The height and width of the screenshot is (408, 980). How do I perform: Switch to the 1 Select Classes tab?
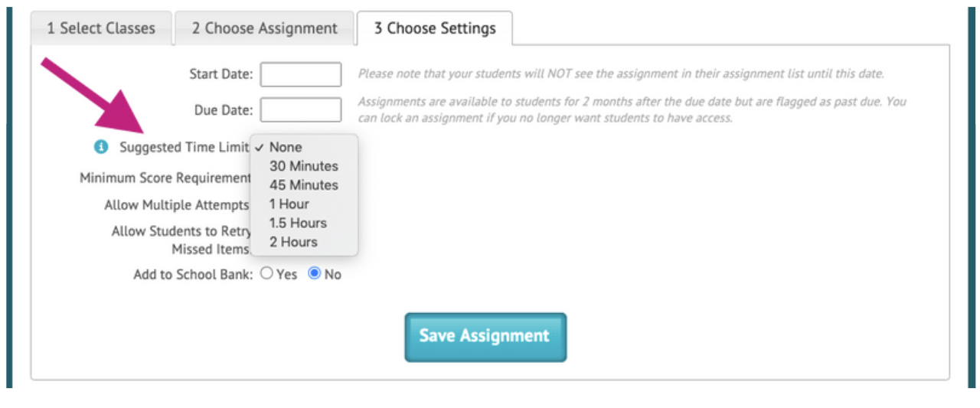100,28
